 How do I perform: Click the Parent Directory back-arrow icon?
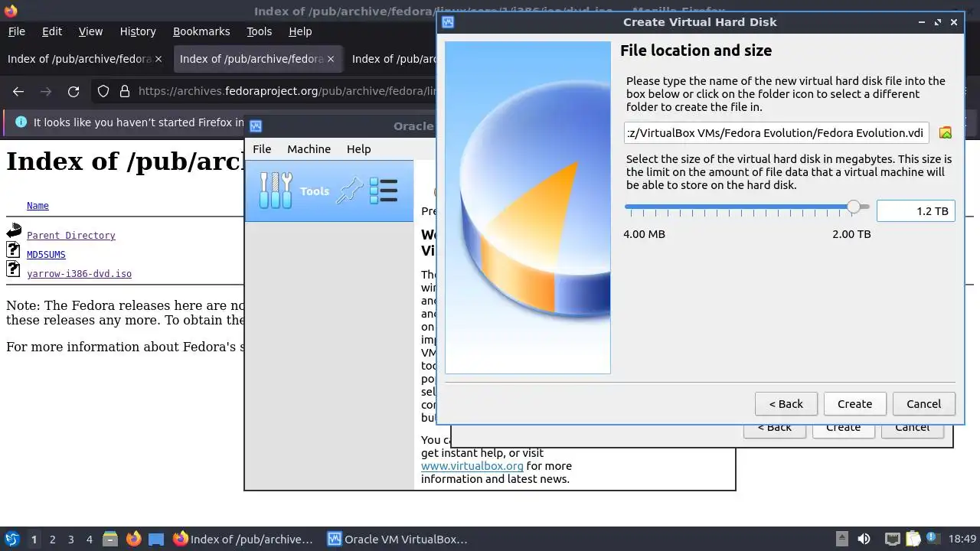(x=14, y=230)
